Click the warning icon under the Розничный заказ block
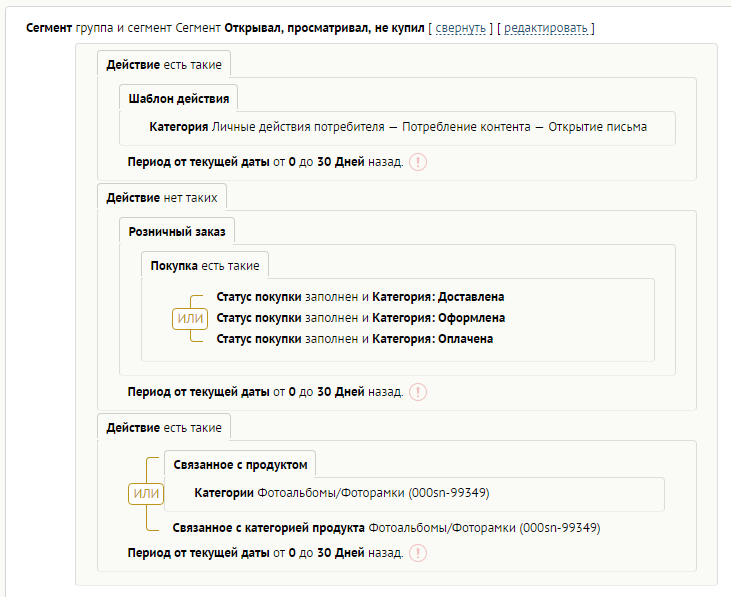The image size is (731, 597). pyautogui.click(x=418, y=392)
